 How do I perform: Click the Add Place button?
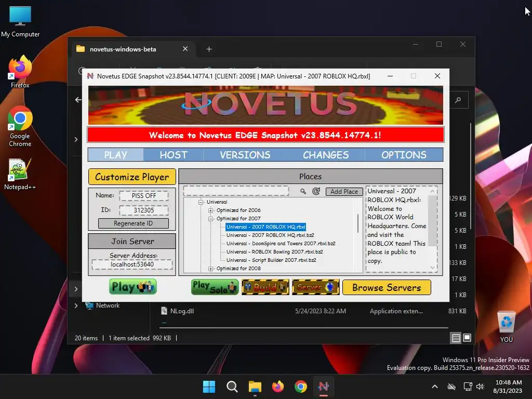click(344, 191)
